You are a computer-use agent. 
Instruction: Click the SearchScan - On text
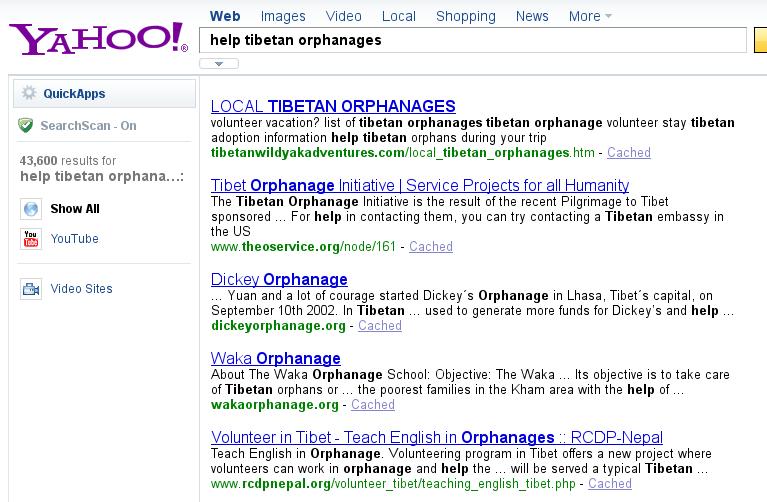click(x=89, y=126)
